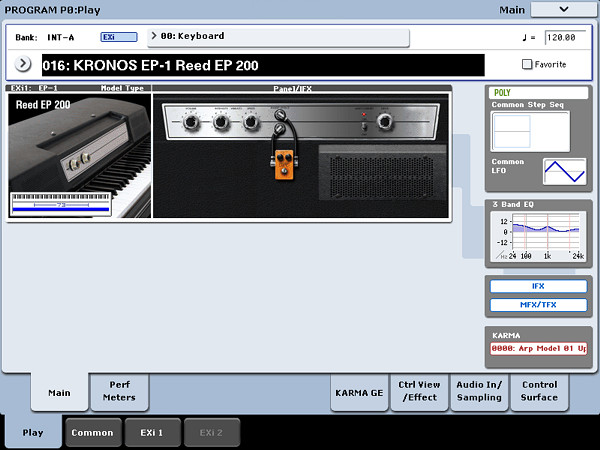Select the Common bottom tab
This screenshot has width=600, height=450.
pos(92,432)
